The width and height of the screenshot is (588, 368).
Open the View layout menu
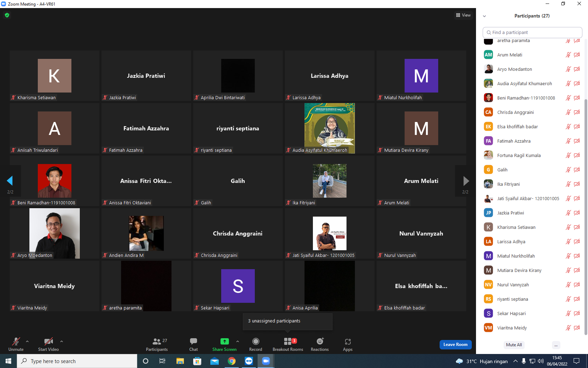tap(463, 15)
